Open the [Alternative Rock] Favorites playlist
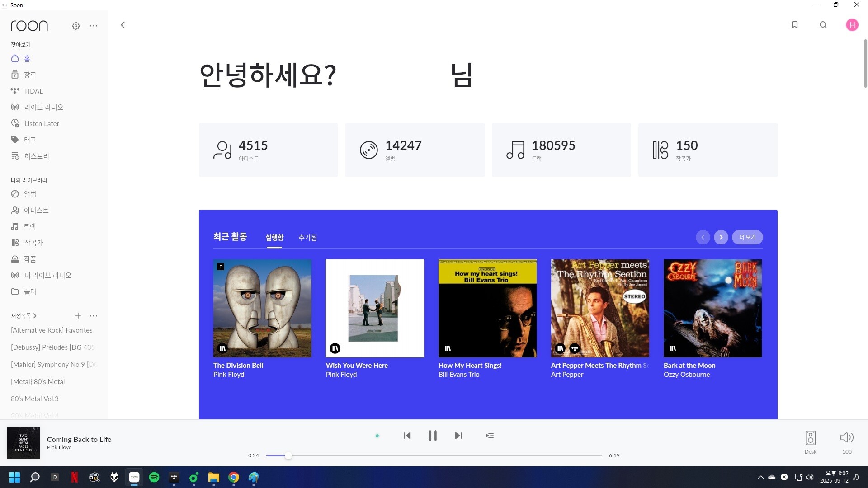Image resolution: width=868 pixels, height=488 pixels. tap(52, 330)
